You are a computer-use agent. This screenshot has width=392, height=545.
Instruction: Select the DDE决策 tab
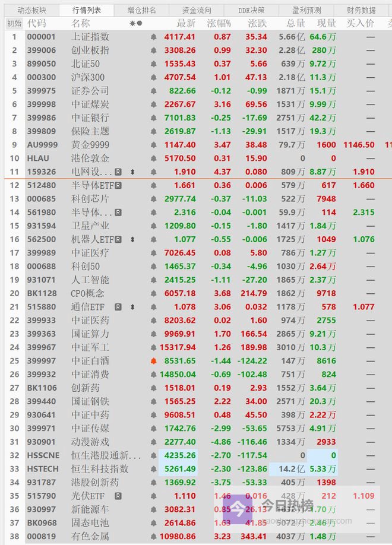pyautogui.click(x=251, y=10)
